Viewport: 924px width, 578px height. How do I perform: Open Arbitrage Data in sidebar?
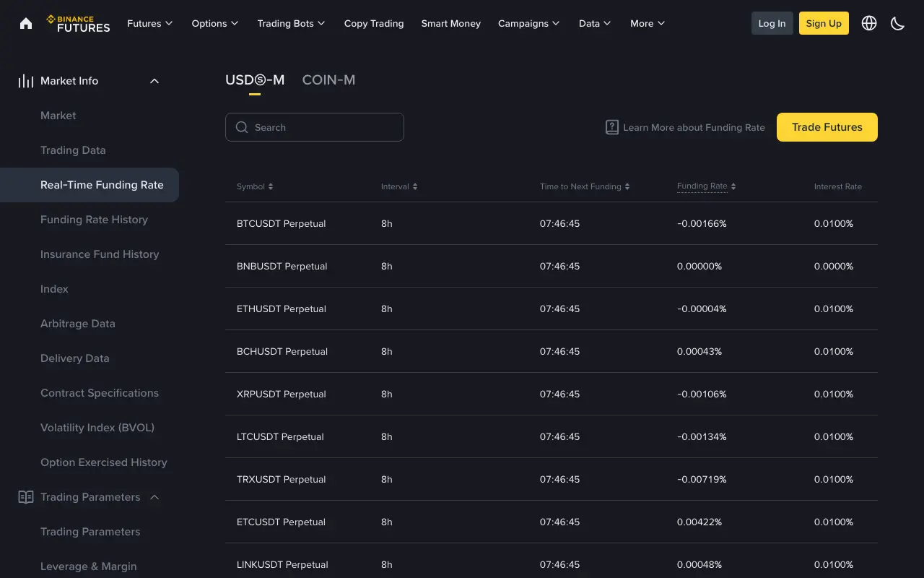(78, 324)
